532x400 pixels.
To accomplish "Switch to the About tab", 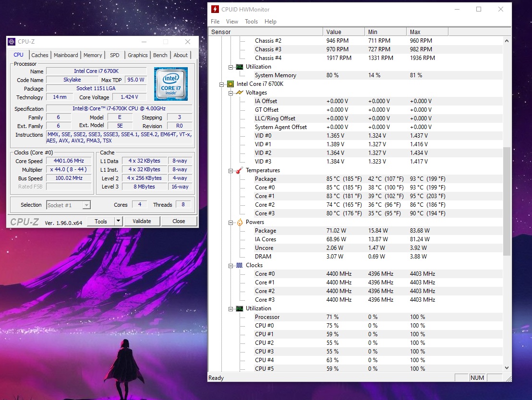I will coord(181,55).
